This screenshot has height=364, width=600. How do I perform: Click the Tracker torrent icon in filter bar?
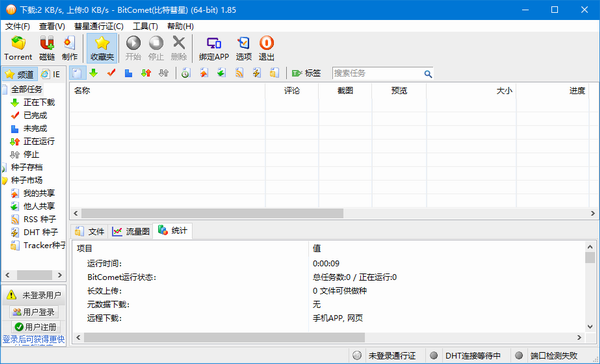[274, 73]
